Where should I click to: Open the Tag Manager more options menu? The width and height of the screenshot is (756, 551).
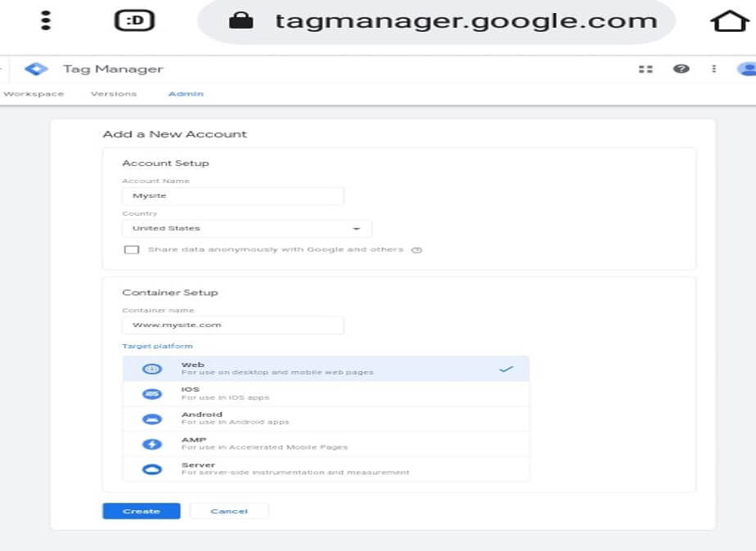713,69
